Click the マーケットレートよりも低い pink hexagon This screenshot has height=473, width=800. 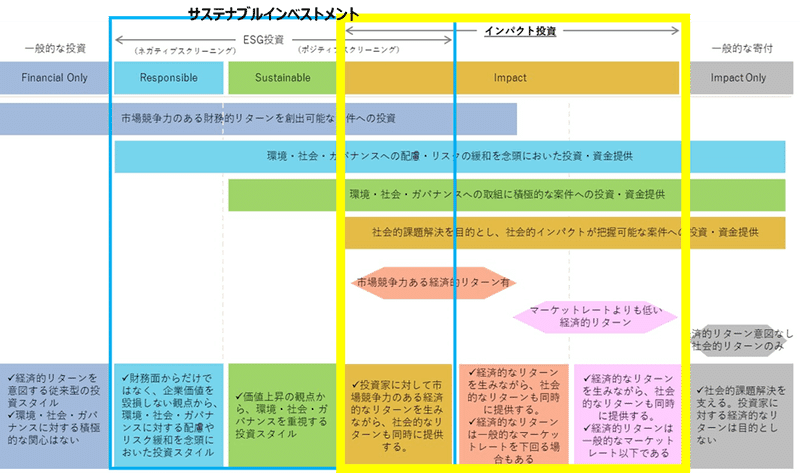click(x=595, y=316)
